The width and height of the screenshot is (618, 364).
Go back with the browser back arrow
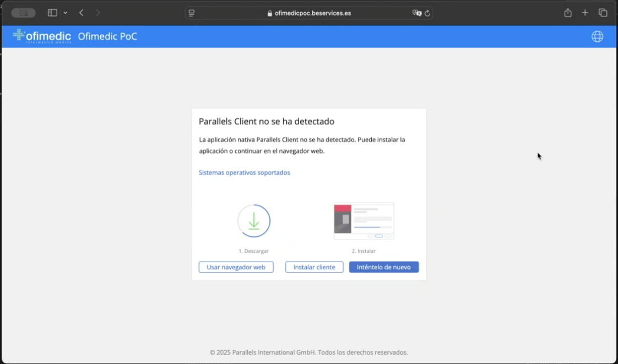pos(82,13)
